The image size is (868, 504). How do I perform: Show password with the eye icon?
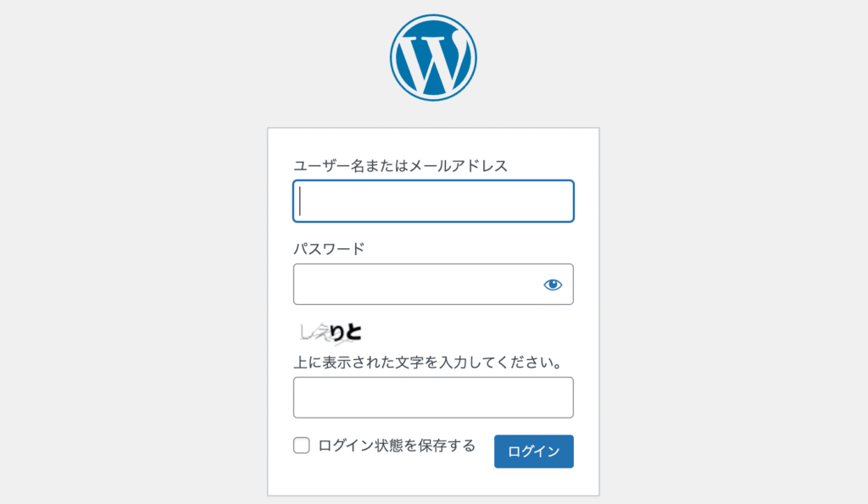click(553, 285)
